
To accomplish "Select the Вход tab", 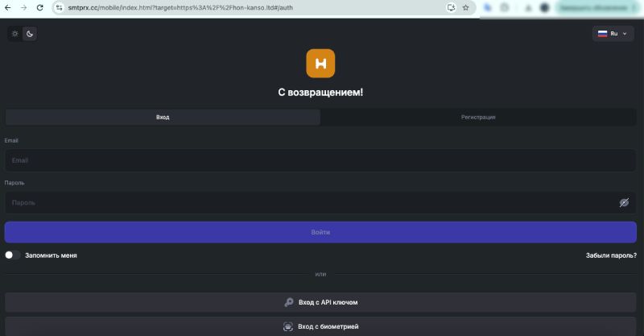I will coord(163,117).
